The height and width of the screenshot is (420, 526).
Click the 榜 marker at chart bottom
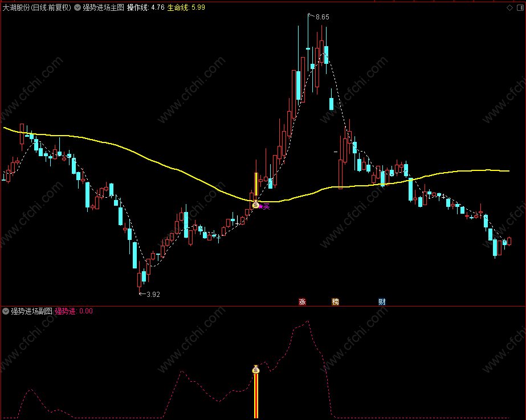(335, 301)
